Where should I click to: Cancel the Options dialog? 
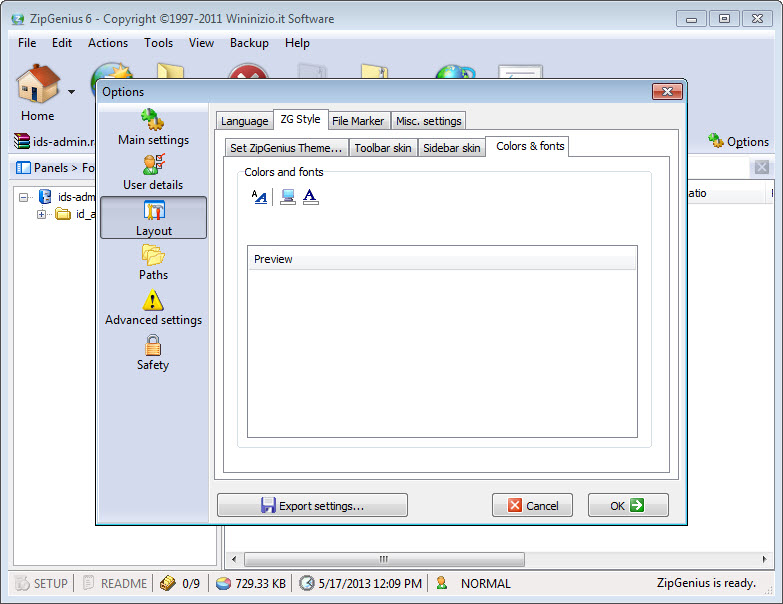coord(532,505)
